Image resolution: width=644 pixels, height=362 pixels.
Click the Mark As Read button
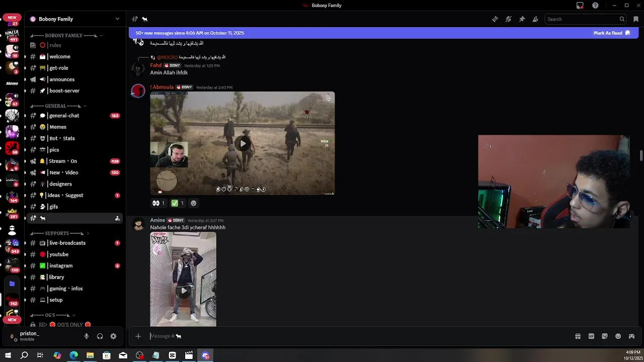pyautogui.click(x=612, y=33)
